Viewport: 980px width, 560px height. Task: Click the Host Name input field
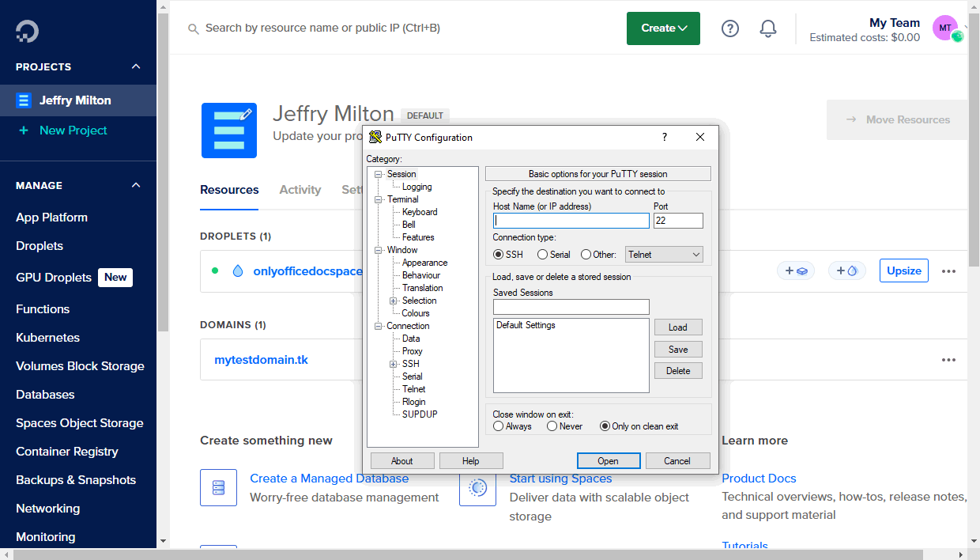click(571, 221)
